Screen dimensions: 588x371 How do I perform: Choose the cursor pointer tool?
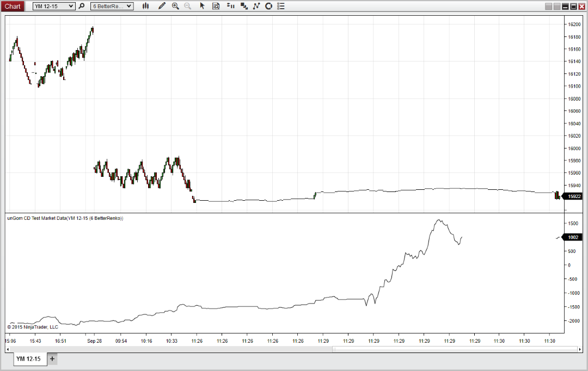point(202,6)
